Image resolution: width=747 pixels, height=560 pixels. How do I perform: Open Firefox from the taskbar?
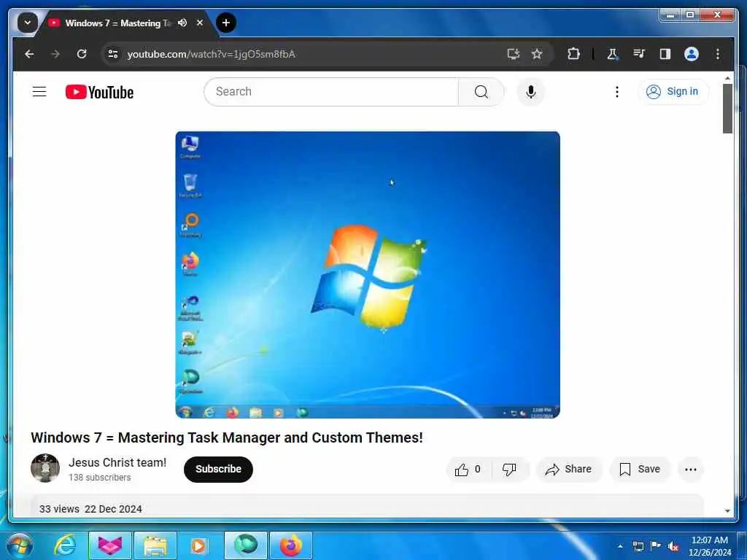point(291,545)
